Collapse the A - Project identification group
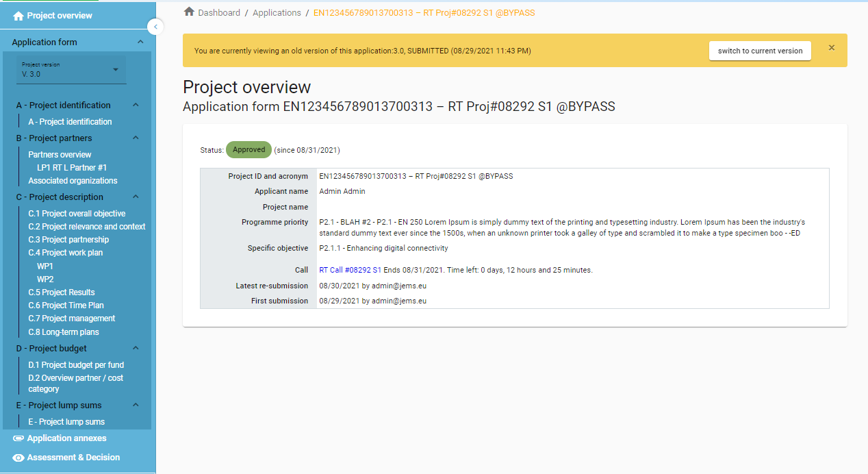The width and height of the screenshot is (868, 474). click(136, 105)
